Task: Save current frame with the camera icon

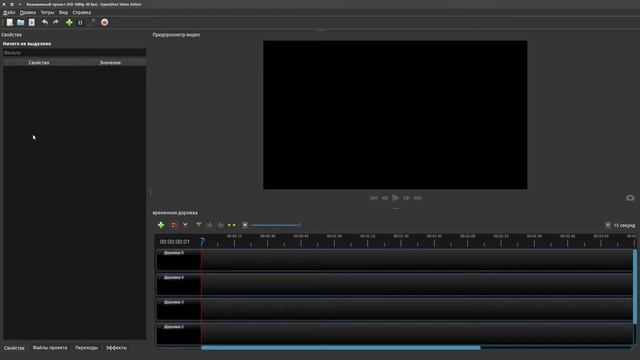Action: pyautogui.click(x=630, y=198)
